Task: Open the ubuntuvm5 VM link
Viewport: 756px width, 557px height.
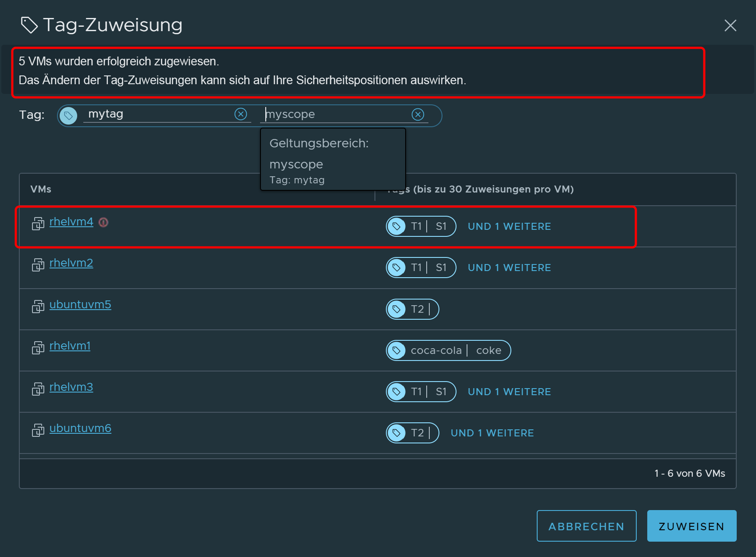Action: coord(80,304)
